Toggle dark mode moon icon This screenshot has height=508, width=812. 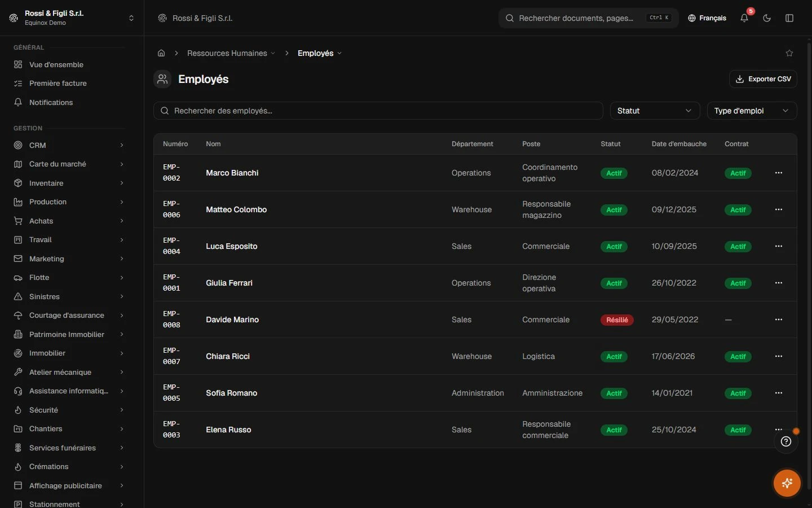[767, 18]
